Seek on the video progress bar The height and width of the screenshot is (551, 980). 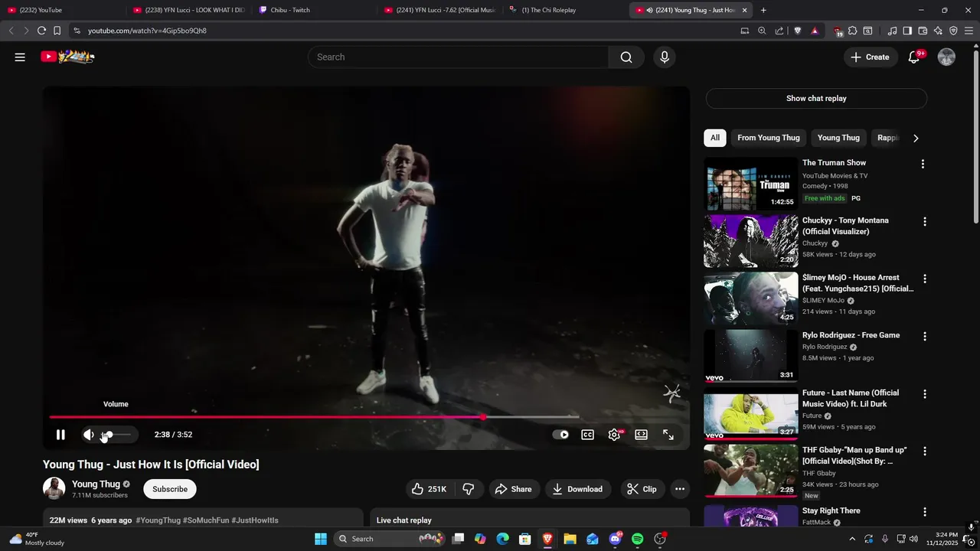tap(314, 417)
